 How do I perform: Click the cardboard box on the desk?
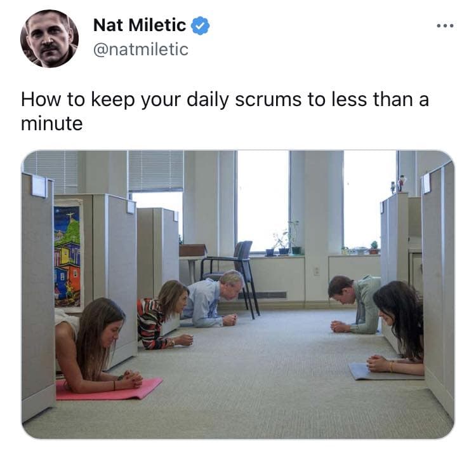click(x=193, y=250)
